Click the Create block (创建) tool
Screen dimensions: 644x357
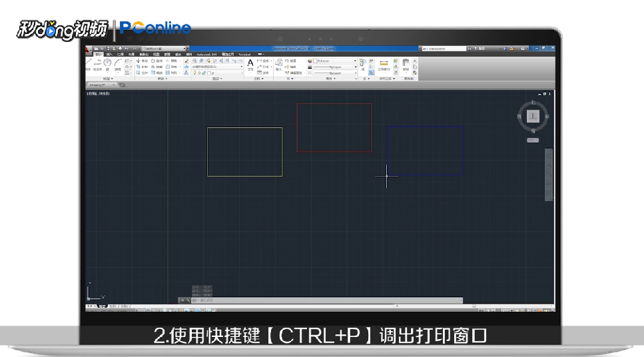(290, 61)
